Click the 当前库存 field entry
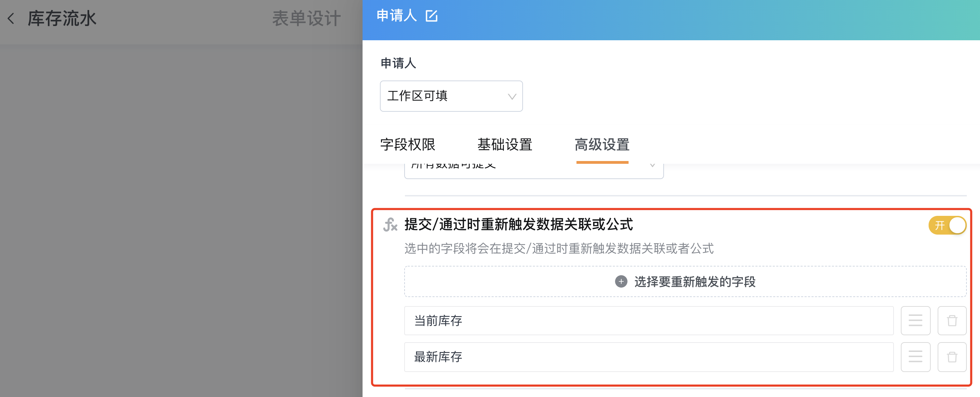This screenshot has height=397, width=980. [x=649, y=320]
